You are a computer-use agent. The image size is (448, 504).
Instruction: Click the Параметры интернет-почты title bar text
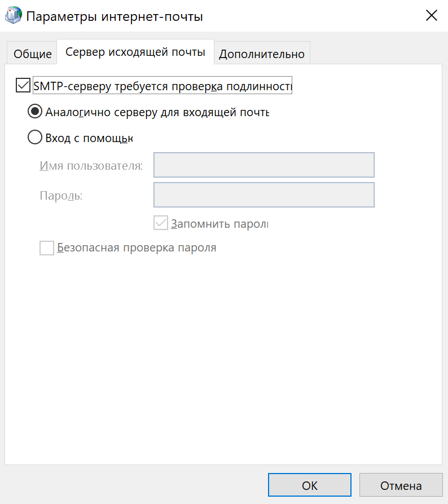point(115,16)
